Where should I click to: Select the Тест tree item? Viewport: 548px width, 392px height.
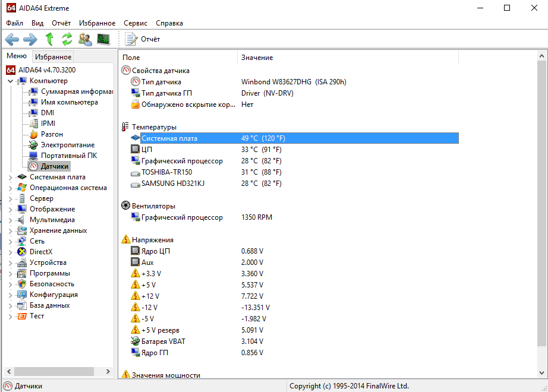click(37, 316)
